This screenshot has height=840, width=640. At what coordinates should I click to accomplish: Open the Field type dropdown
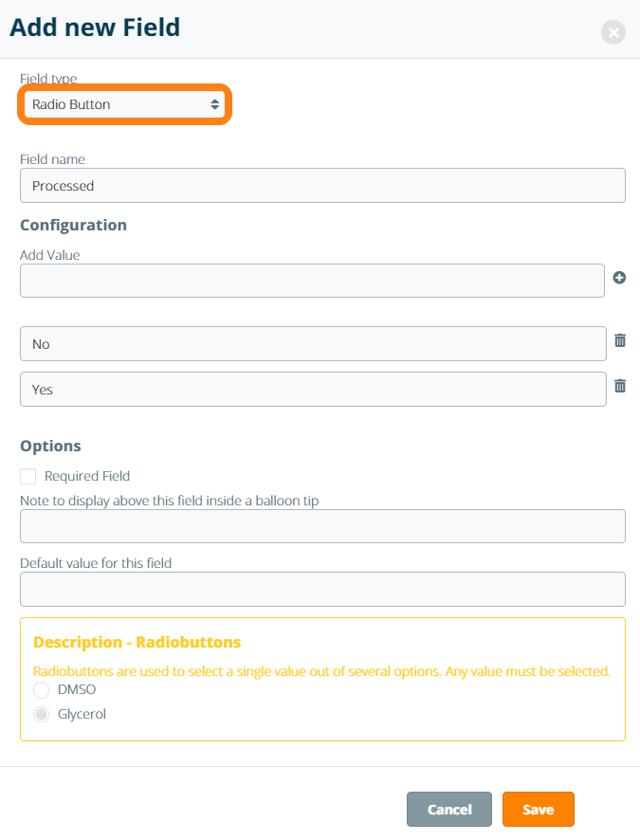123,104
